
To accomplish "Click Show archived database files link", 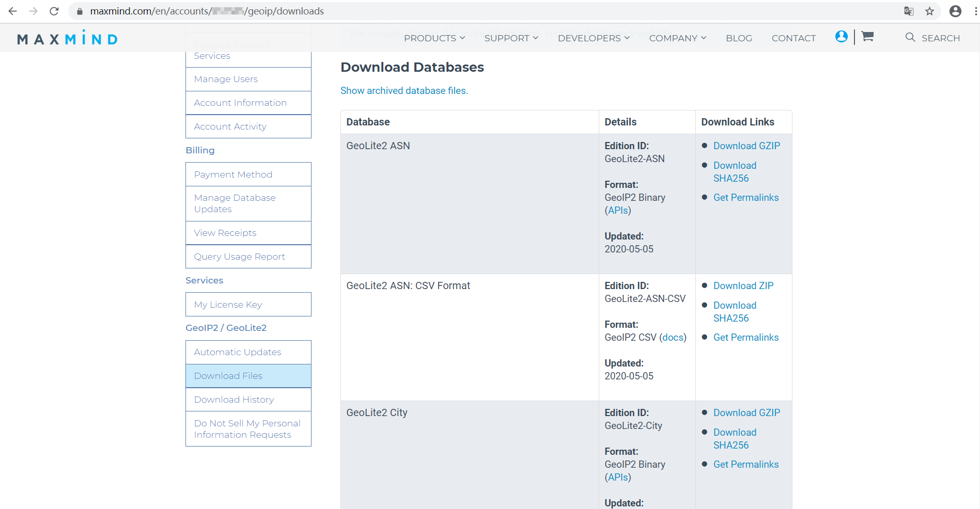I will [404, 90].
